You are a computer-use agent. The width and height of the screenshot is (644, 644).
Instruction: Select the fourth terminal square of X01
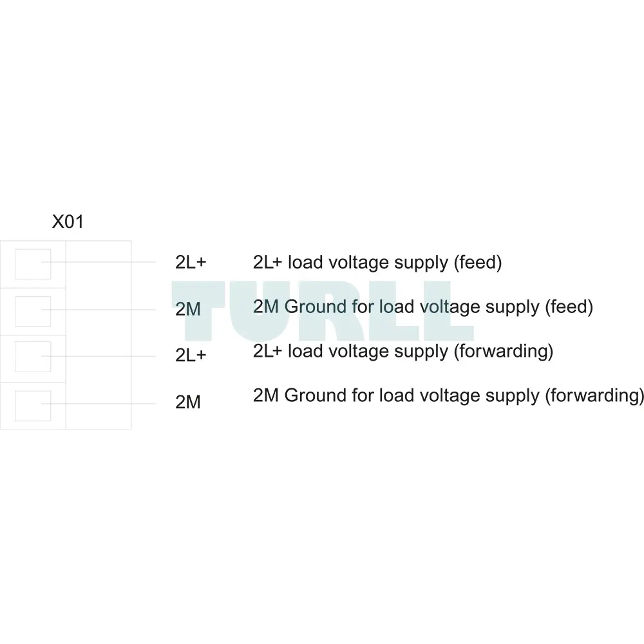click(33, 406)
